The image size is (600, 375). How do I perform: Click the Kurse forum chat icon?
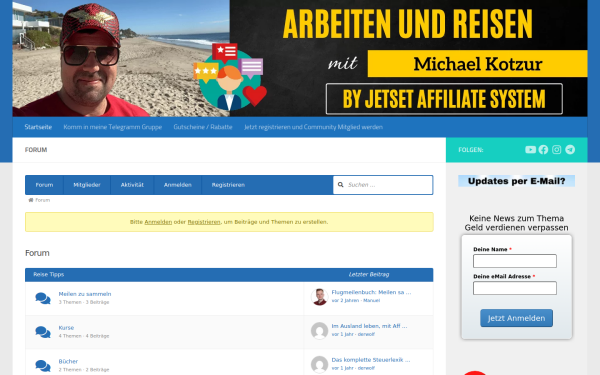43,332
